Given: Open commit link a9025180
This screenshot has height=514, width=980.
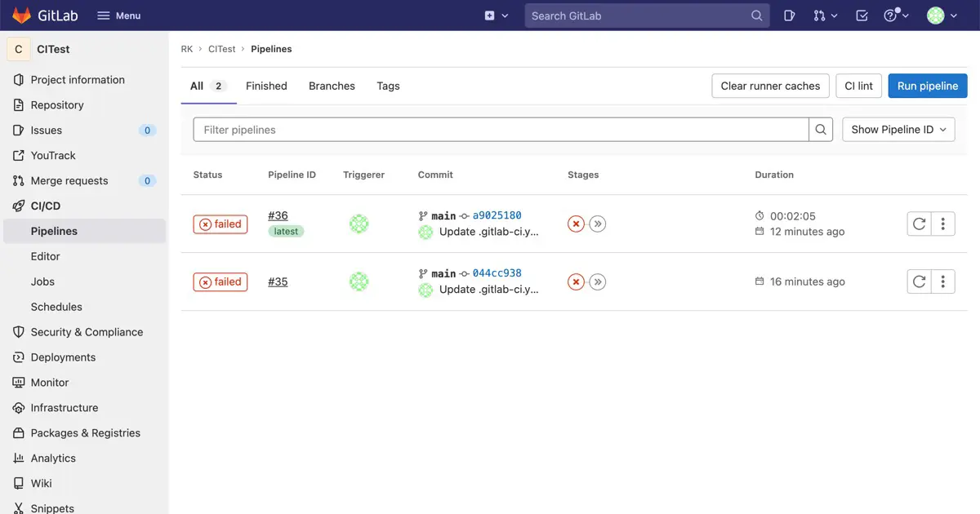Looking at the screenshot, I should pyautogui.click(x=497, y=215).
